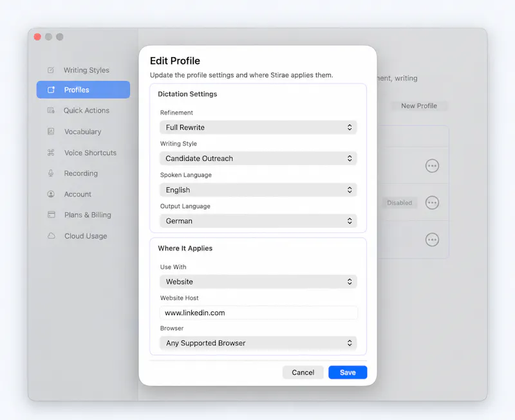Save the edited profile
The image size is (515, 420).
348,372
